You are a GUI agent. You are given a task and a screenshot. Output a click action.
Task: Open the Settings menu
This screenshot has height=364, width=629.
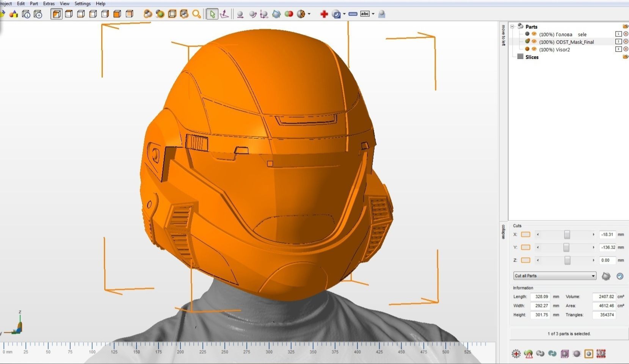pyautogui.click(x=82, y=3)
